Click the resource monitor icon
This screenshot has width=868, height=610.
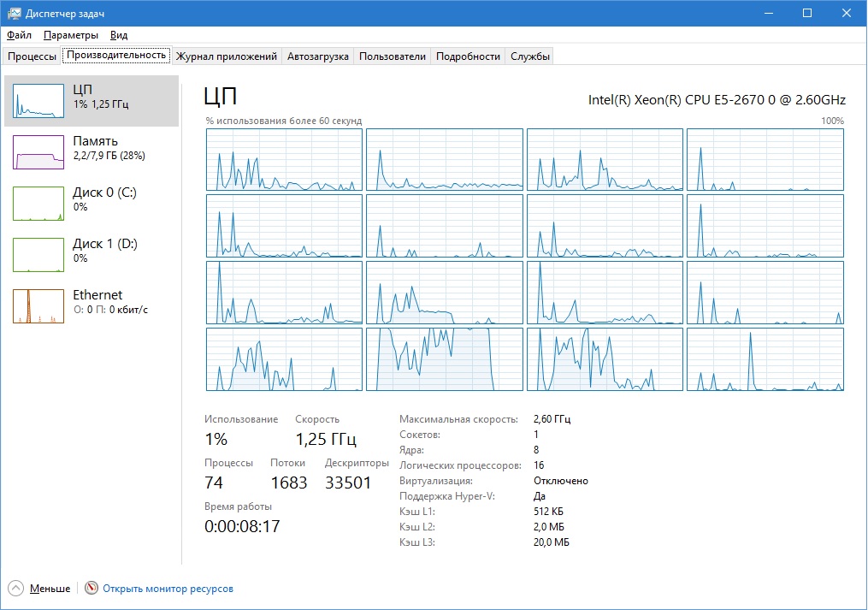[x=92, y=588]
